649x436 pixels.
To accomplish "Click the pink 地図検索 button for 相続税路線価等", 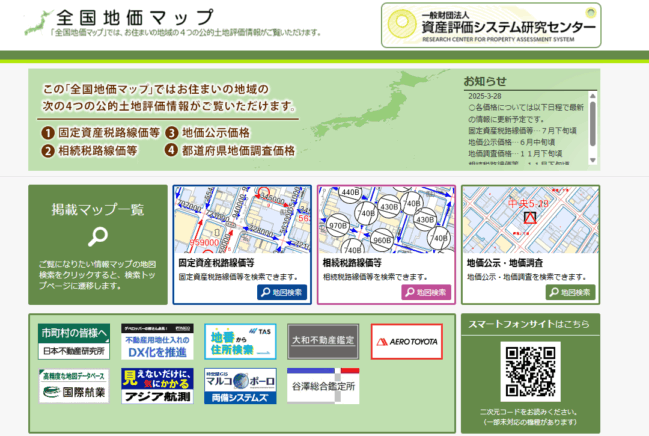I will pyautogui.click(x=426, y=292).
